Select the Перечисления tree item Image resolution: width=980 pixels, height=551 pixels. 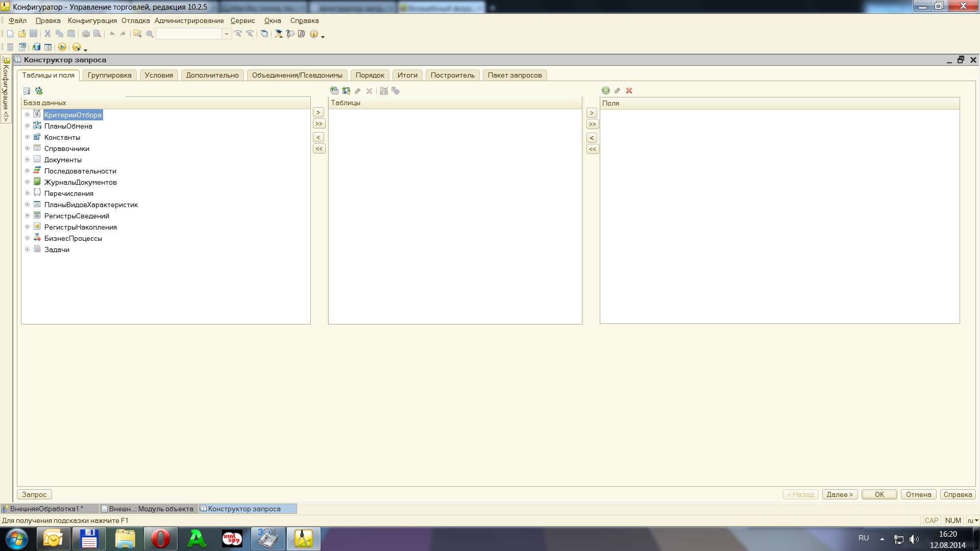pos(68,193)
